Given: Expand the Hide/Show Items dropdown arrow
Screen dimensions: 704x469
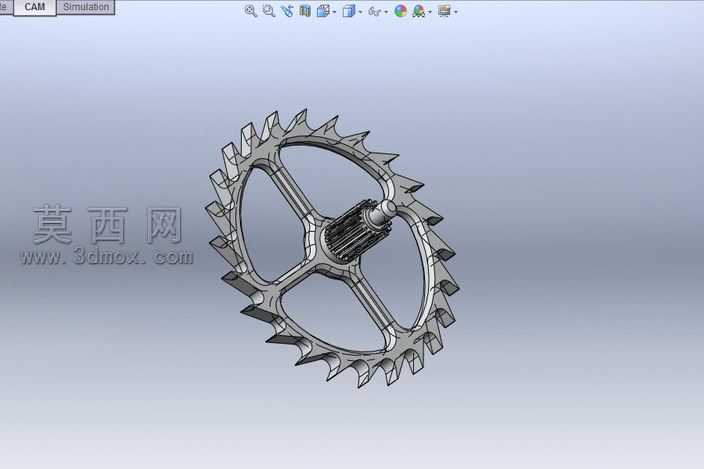Looking at the screenshot, I should point(386,12).
